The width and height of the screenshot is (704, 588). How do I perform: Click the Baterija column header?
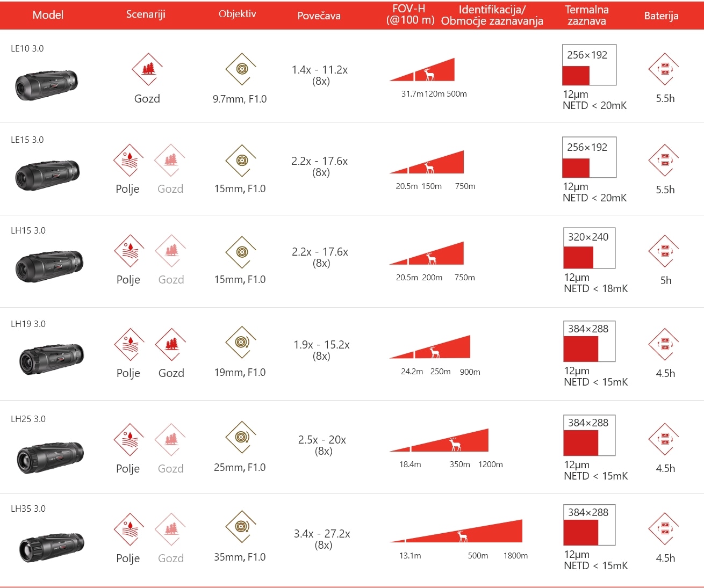coord(661,16)
